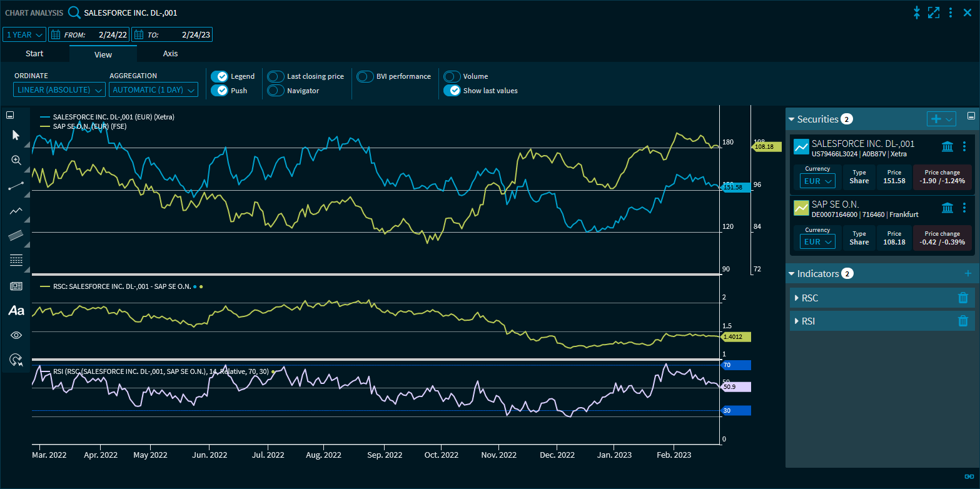This screenshot has height=489, width=980.
Task: Select the zoom magnifier tool
Action: [x=16, y=160]
